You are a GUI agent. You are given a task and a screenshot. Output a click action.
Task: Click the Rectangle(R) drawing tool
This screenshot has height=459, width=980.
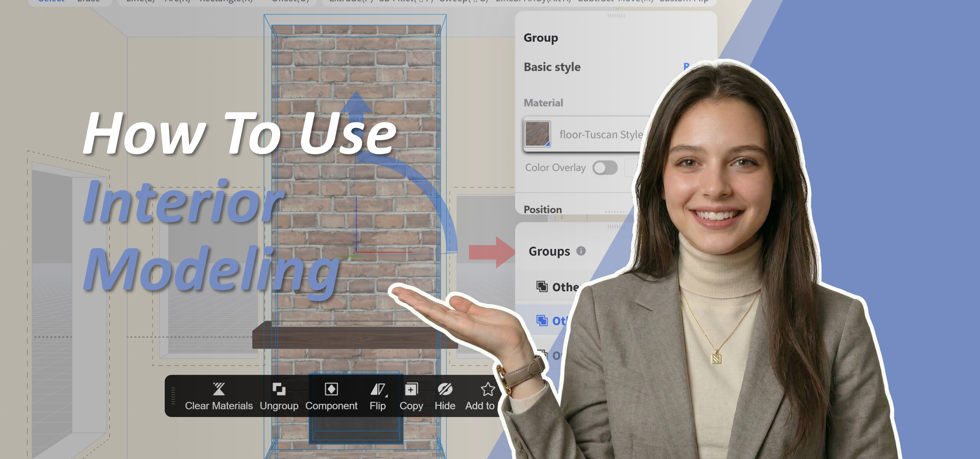coord(226,1)
